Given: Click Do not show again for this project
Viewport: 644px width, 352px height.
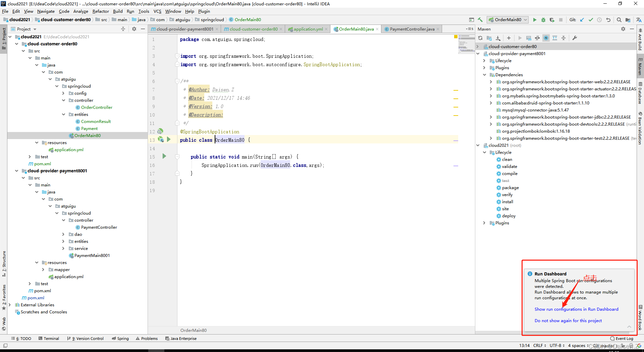Looking at the screenshot, I should [x=568, y=320].
